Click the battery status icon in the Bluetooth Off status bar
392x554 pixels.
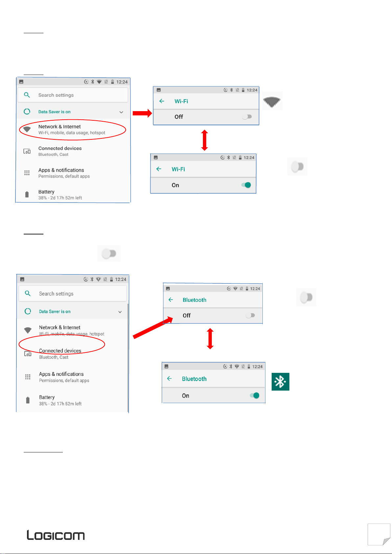point(247,289)
